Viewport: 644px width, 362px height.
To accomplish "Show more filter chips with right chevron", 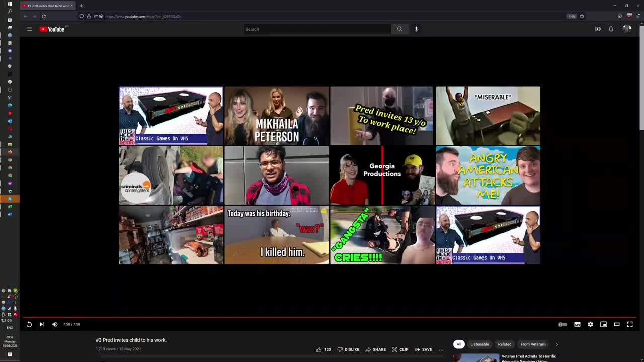I will 557,344.
